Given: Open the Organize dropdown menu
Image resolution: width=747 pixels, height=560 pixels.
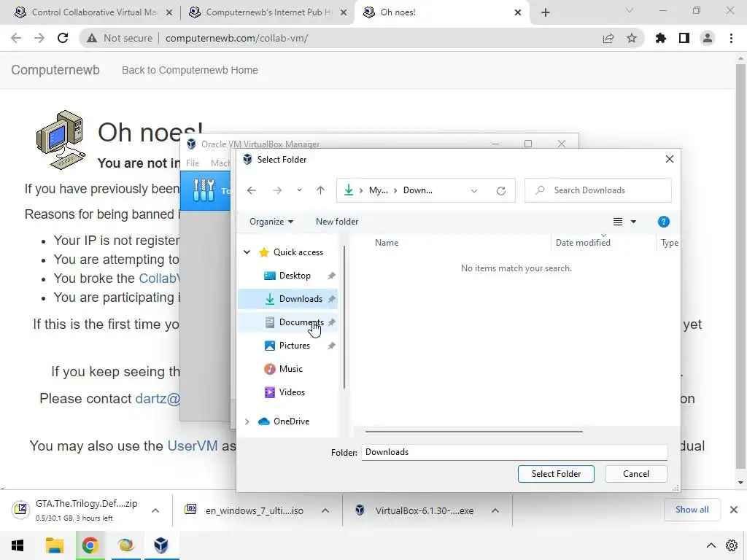Looking at the screenshot, I should click(x=271, y=222).
